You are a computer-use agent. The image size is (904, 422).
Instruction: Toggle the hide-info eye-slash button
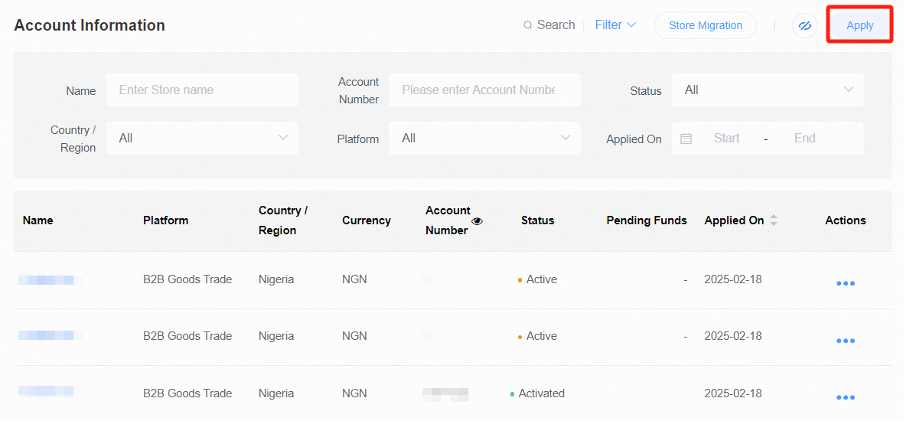pos(805,25)
